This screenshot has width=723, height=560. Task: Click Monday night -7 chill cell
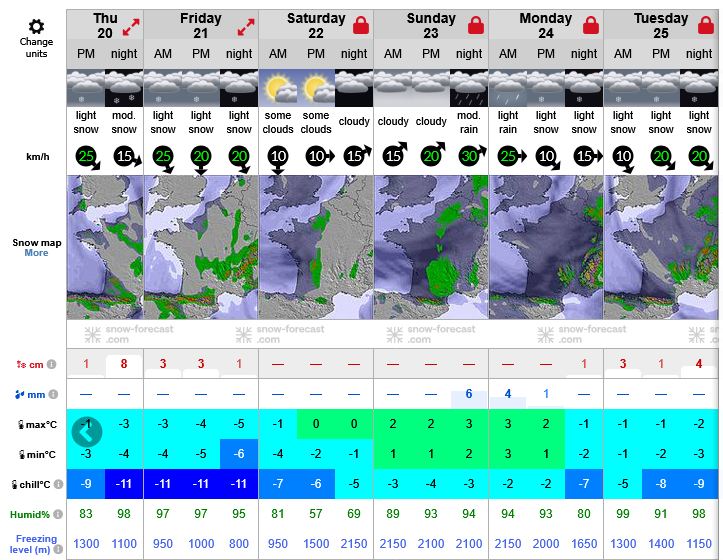584,484
